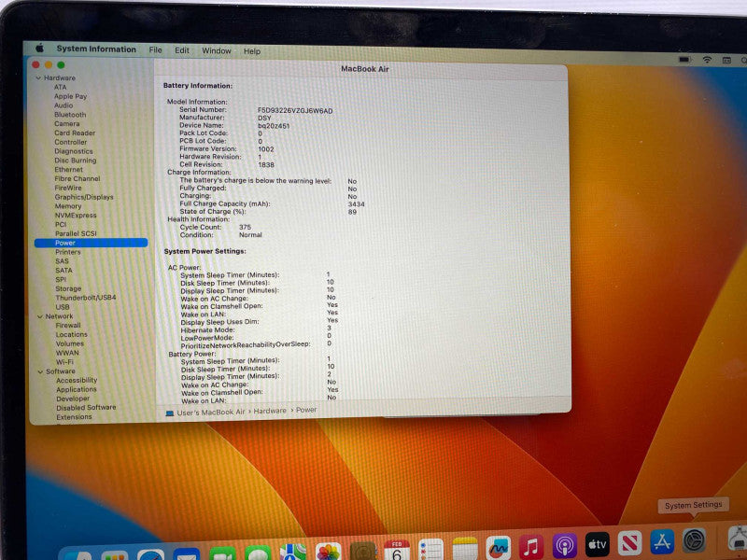This screenshot has height=560, width=747.
Task: Open the Help menu
Action: 252,51
